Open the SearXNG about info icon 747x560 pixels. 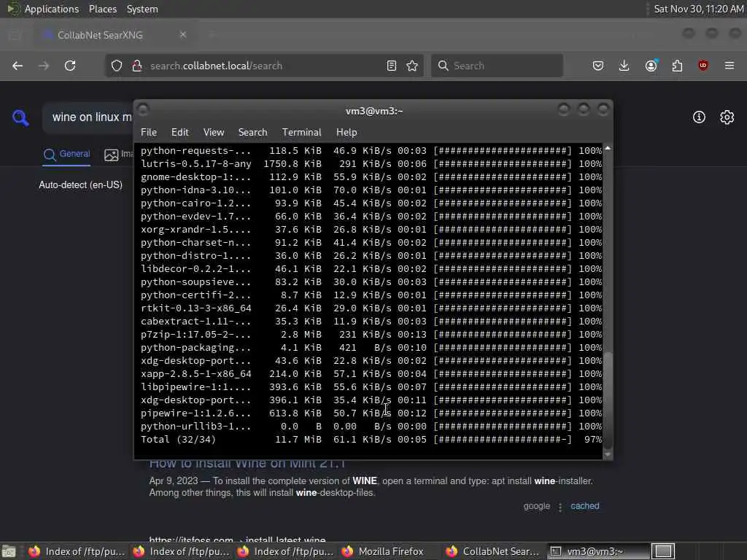point(699,117)
